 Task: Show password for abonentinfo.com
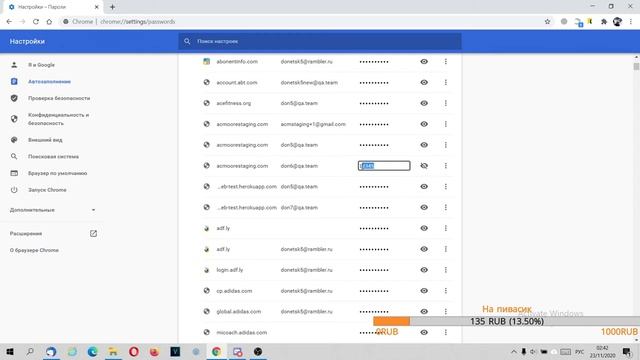(x=424, y=62)
